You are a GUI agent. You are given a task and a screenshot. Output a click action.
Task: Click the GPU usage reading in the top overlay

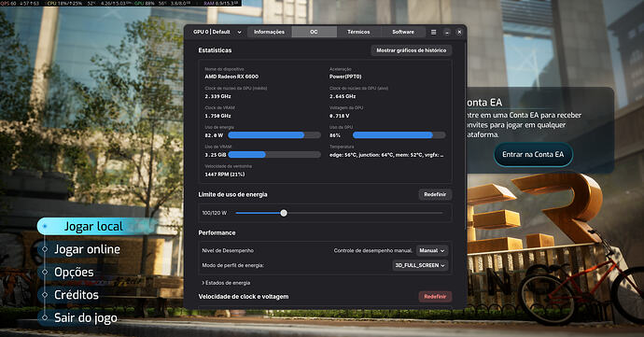pyautogui.click(x=144, y=4)
